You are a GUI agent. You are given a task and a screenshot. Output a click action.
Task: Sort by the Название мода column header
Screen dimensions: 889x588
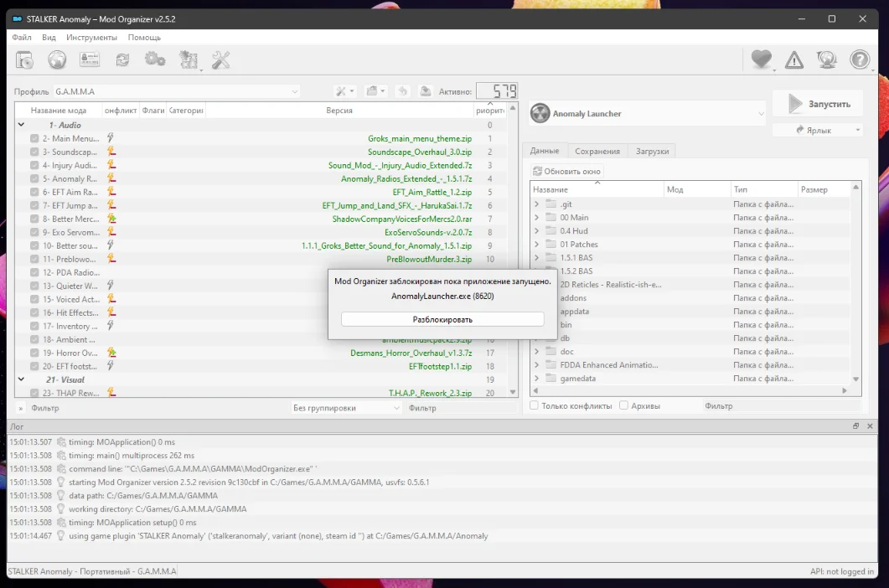(59, 110)
